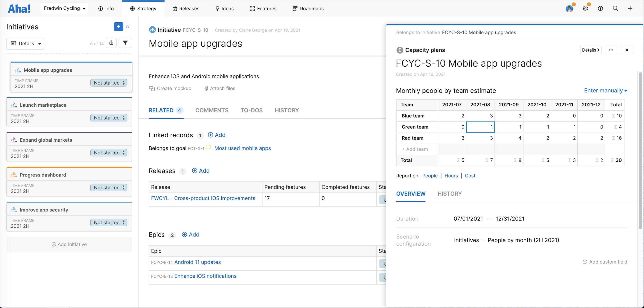Click the export icon in Initiatives panel
Screen dimensions: 644x308
pos(111,43)
